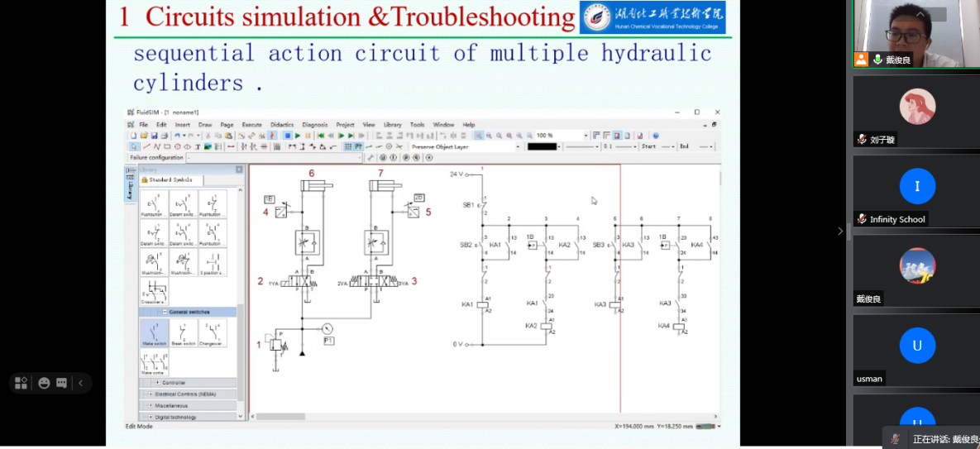Expand Electrical Controls (NEMA) group
The height and width of the screenshot is (449, 980).
(150, 394)
